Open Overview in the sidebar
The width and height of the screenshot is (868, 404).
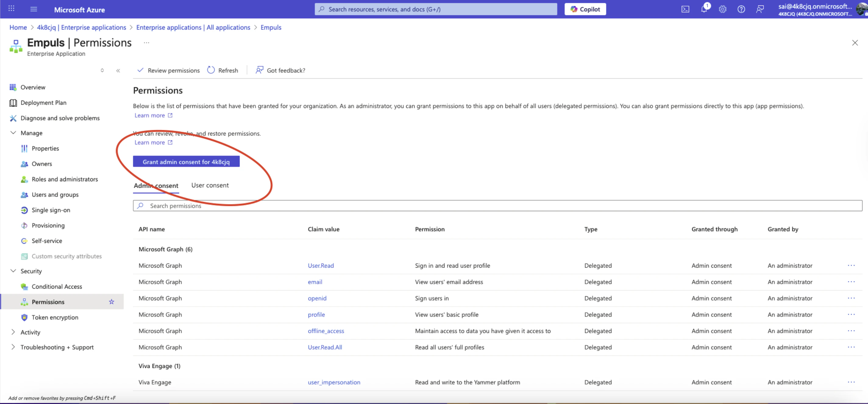(33, 87)
